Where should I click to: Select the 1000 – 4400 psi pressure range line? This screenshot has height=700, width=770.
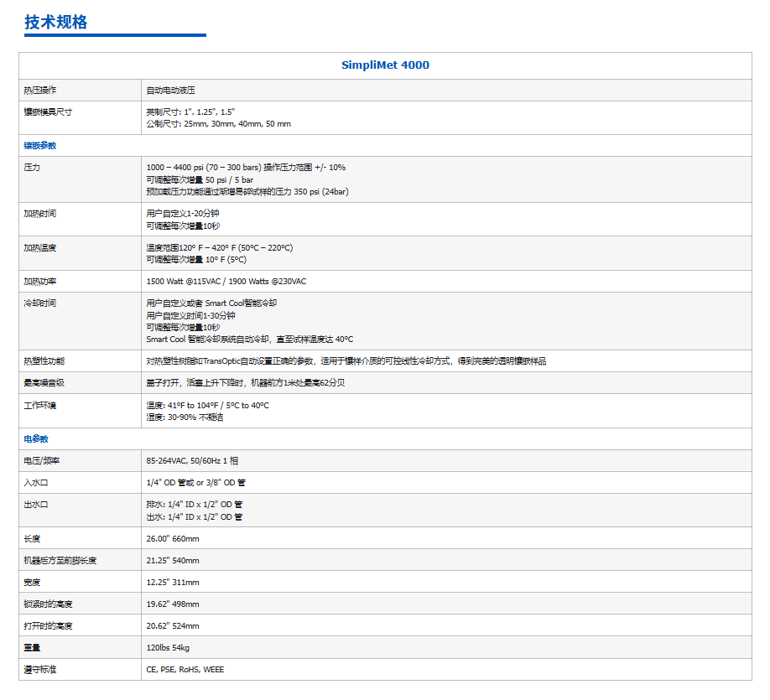tap(246, 168)
